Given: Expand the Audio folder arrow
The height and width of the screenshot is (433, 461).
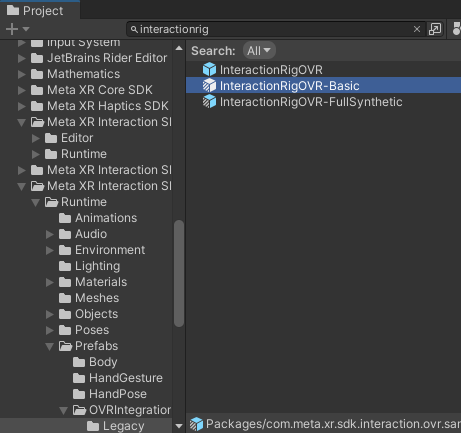Looking at the screenshot, I should pyautogui.click(x=50, y=234).
